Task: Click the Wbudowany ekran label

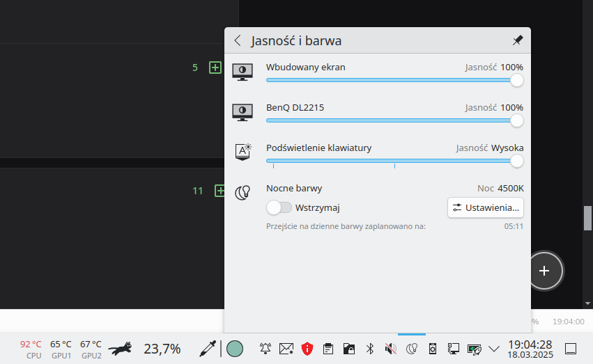Action: point(306,68)
